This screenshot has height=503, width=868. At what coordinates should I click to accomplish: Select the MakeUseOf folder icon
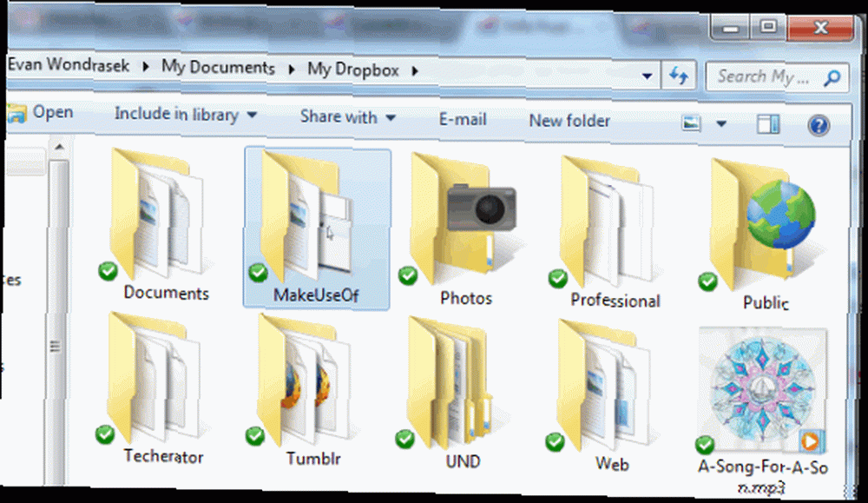click(307, 215)
